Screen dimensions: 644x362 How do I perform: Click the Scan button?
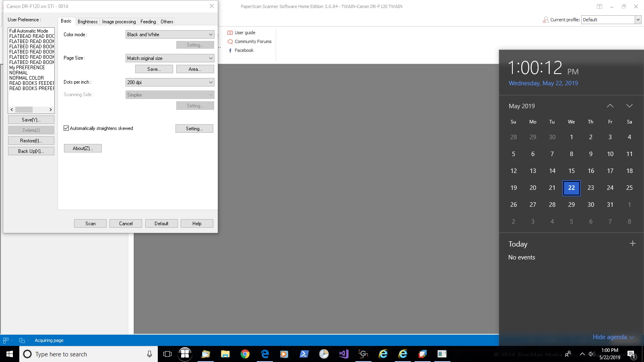click(x=91, y=224)
